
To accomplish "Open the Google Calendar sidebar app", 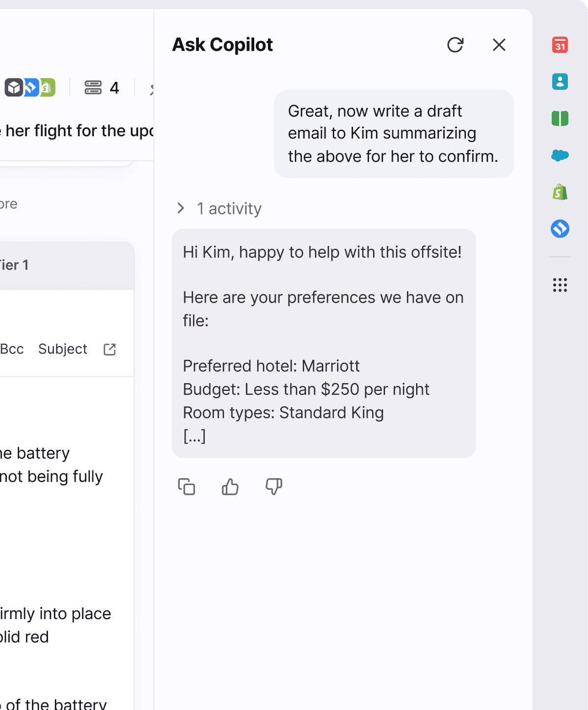I will pos(560,45).
